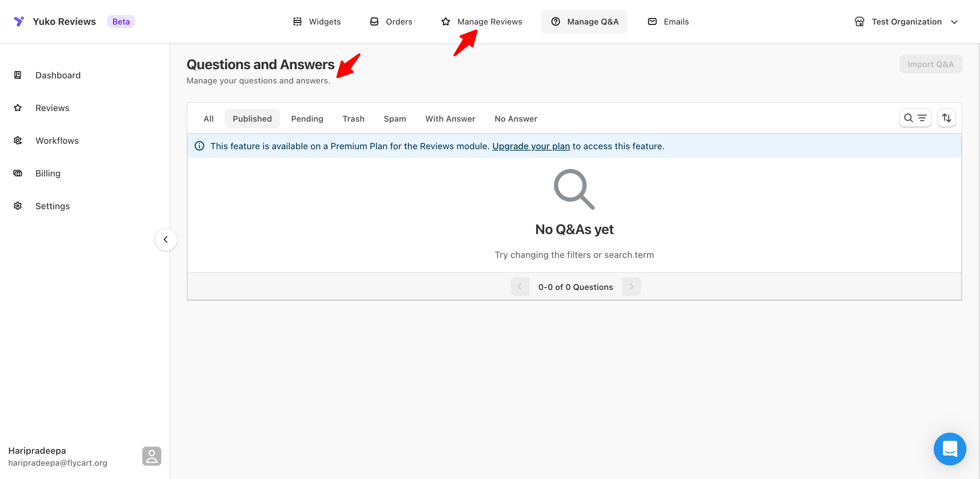Screen dimensions: 980x479
Task: Go to next page of questions
Action: tap(631, 287)
